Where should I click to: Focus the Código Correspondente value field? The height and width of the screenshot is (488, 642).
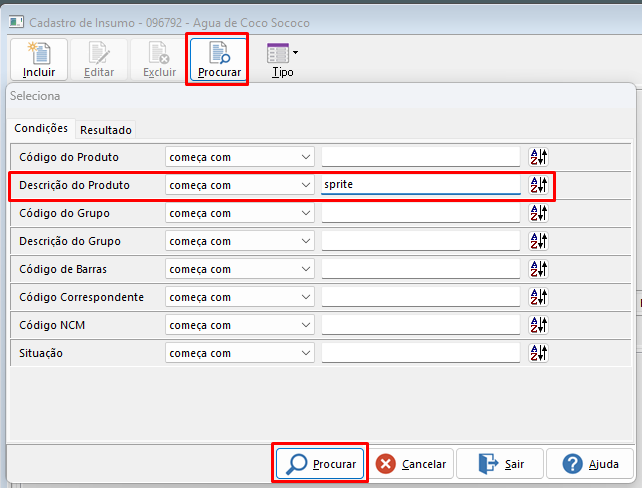pyautogui.click(x=421, y=297)
